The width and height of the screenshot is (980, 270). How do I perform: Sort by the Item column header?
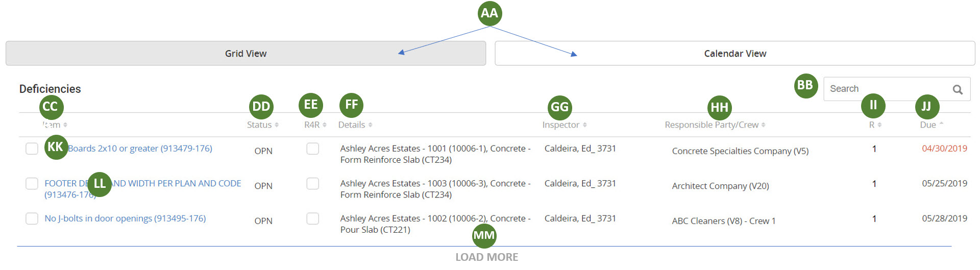coord(55,125)
